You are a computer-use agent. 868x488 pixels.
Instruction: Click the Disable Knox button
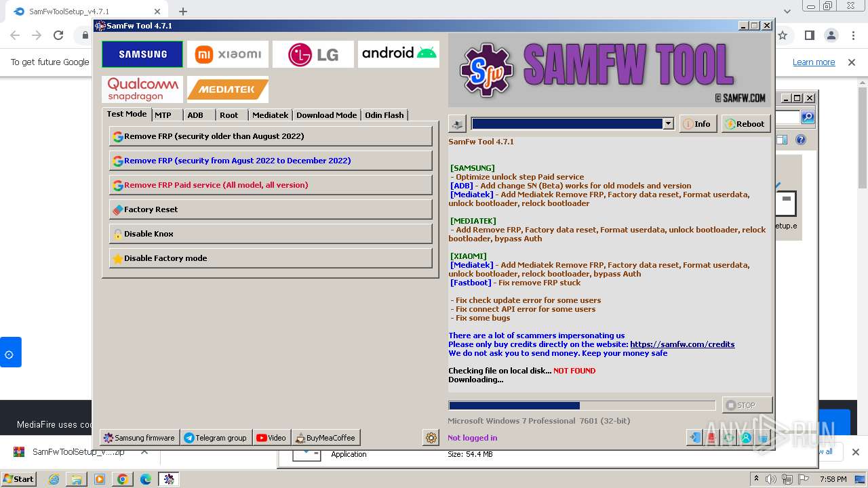coord(271,234)
